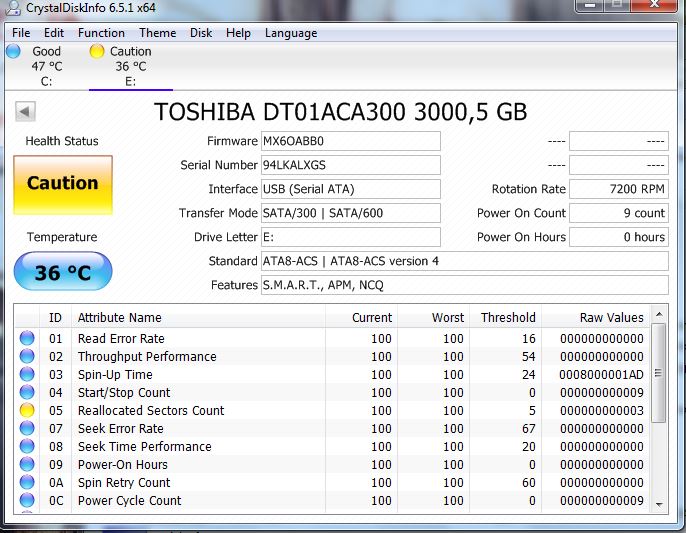Image resolution: width=686 pixels, height=533 pixels.
Task: Click the Health Status label
Action: click(62, 141)
